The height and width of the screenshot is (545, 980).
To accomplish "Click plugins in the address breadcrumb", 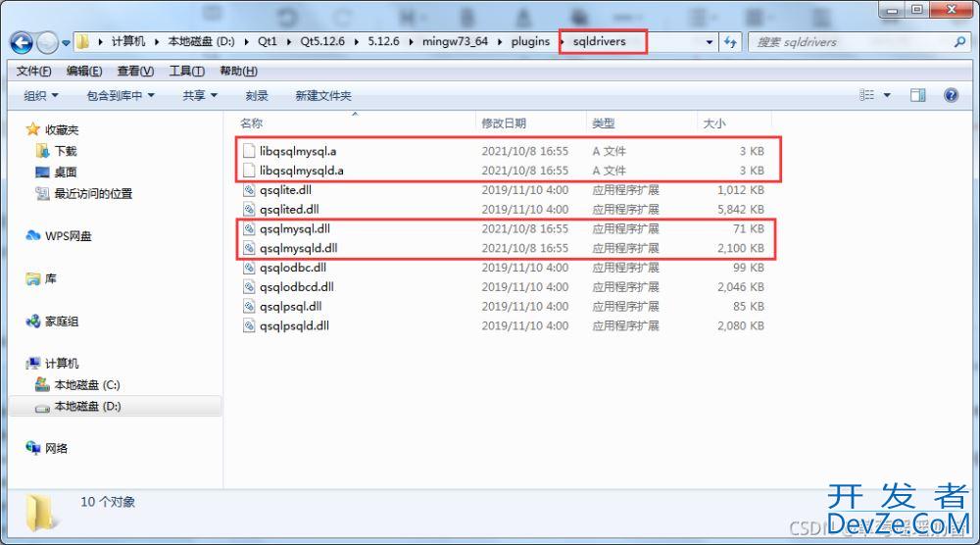I will click(x=530, y=41).
